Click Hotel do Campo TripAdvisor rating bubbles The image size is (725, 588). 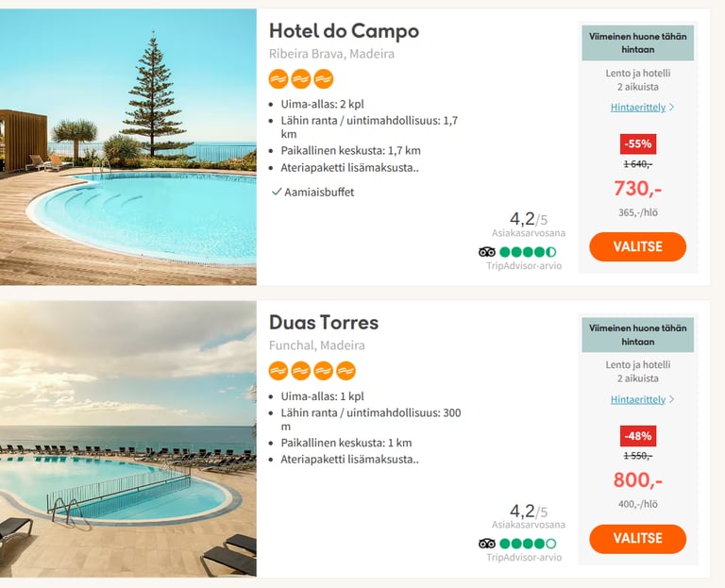click(x=528, y=252)
